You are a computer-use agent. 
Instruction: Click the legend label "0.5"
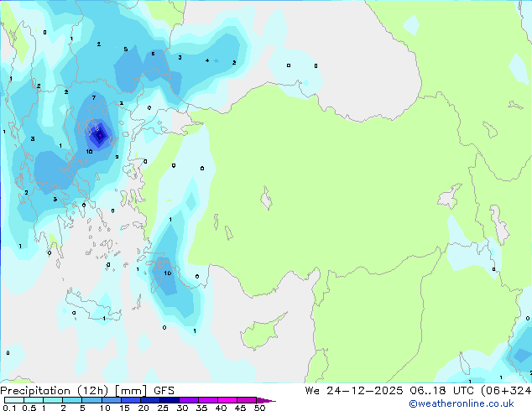click(x=29, y=408)
